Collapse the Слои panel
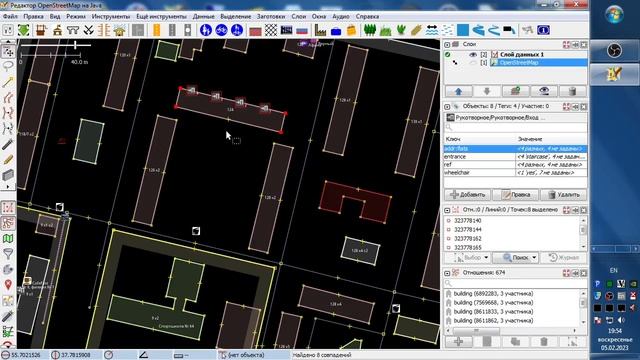This screenshot has width=640, height=360. pos(447,44)
